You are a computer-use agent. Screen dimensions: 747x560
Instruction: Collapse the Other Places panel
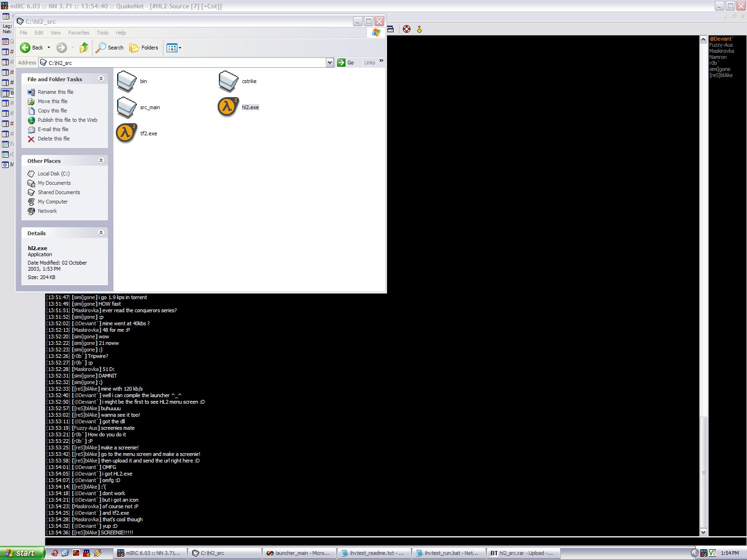tap(101, 161)
